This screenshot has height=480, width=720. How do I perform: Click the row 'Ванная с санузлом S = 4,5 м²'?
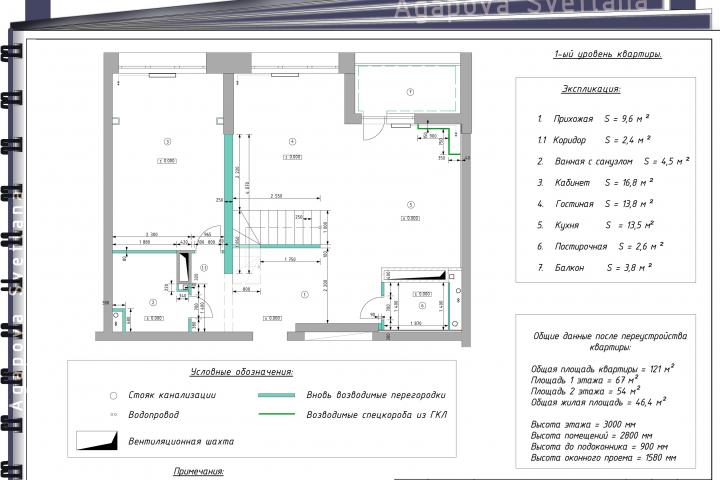click(613, 161)
